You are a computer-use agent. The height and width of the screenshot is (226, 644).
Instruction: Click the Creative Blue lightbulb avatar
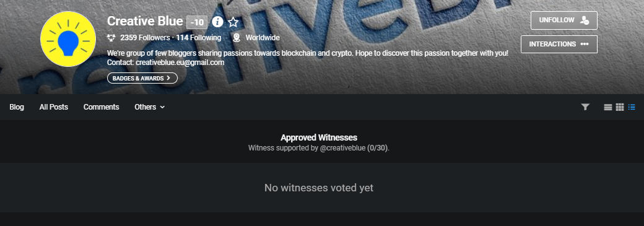(x=68, y=39)
